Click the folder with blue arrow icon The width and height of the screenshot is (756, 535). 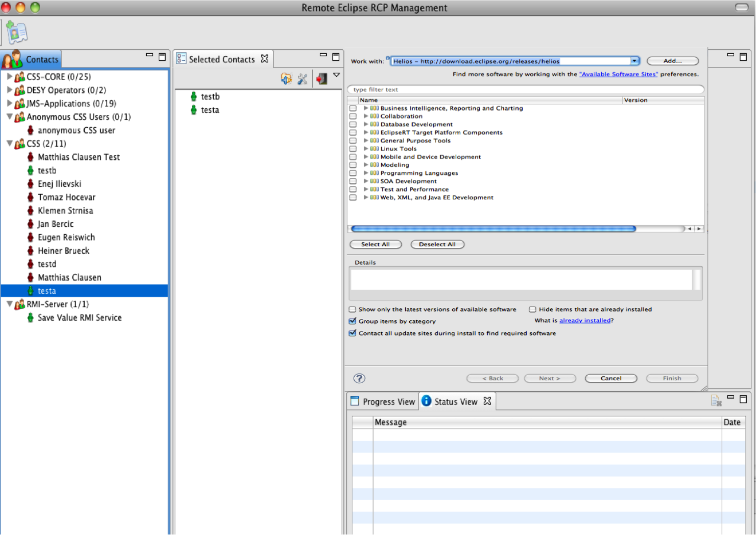tap(286, 78)
